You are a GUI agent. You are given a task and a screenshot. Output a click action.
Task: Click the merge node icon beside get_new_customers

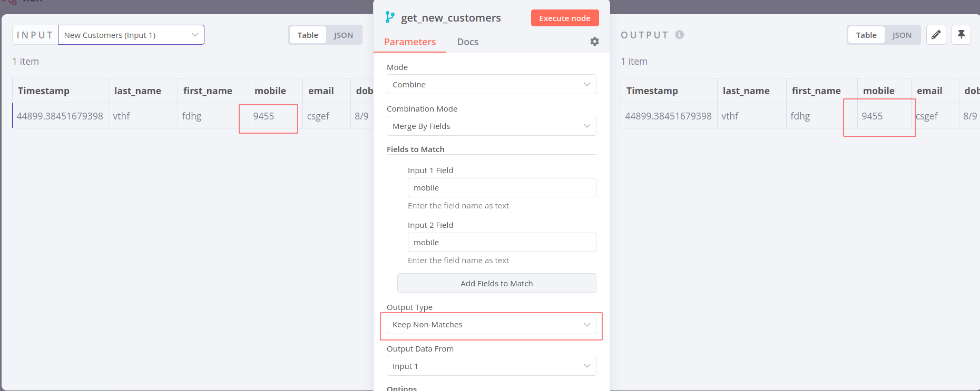coord(390,17)
